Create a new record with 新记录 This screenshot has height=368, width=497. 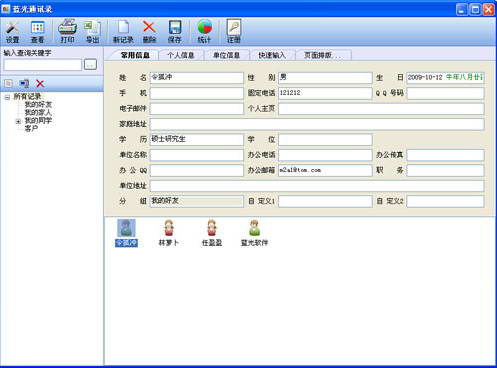[x=123, y=31]
